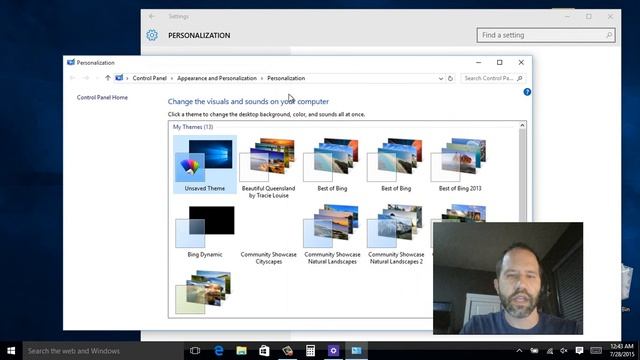Focus the Find a setting search box
This screenshot has height=360, width=640.
(x=546, y=35)
